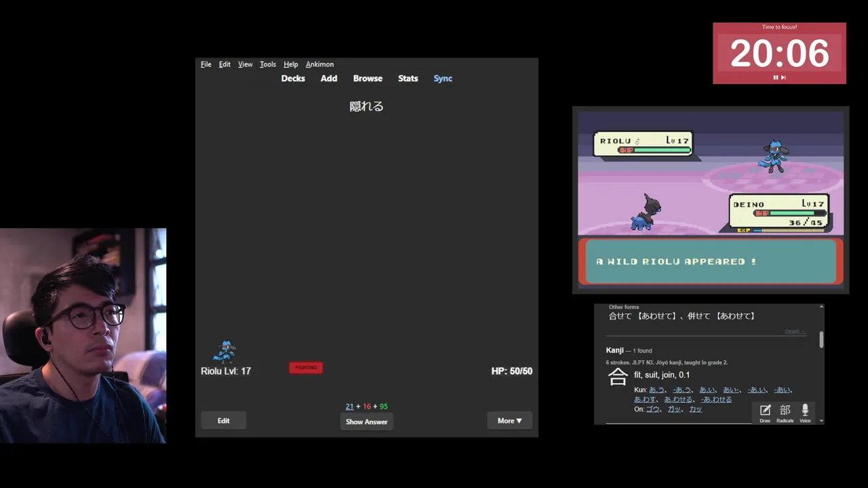Pause the focus timer
Viewport: 868px width, 488px height.
[x=776, y=77]
